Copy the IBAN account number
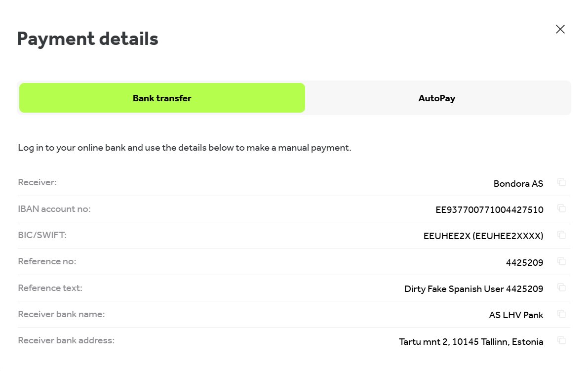Image resolution: width=588 pixels, height=371 pixels. [x=561, y=208]
